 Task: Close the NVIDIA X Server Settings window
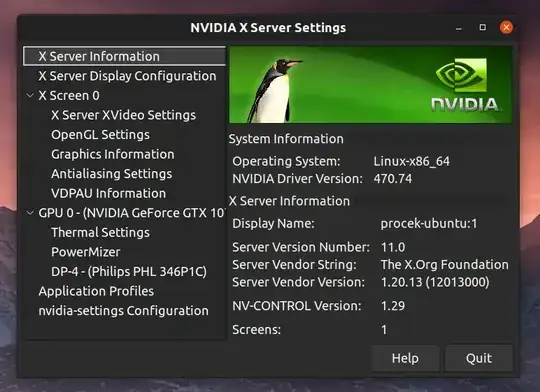coord(506,27)
